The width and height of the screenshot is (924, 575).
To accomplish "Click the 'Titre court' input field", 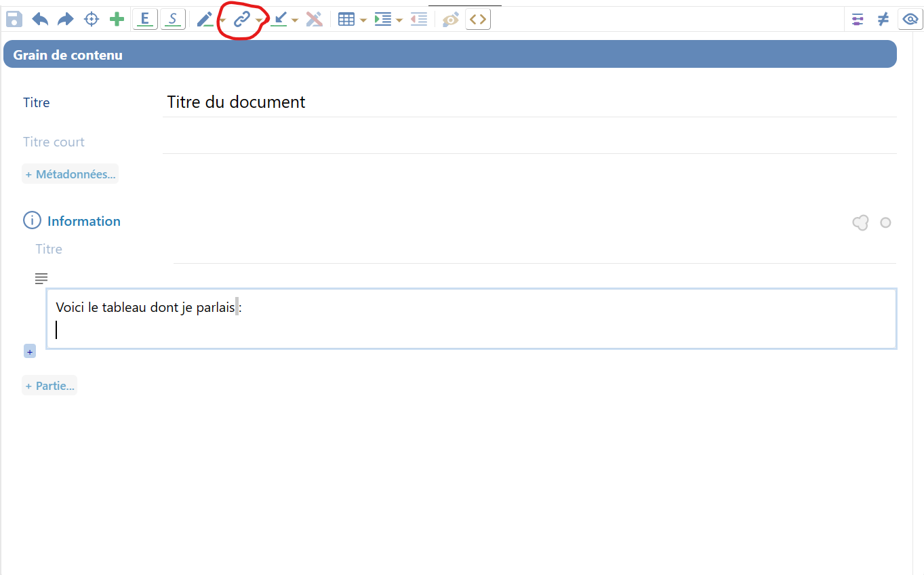I will [529, 142].
